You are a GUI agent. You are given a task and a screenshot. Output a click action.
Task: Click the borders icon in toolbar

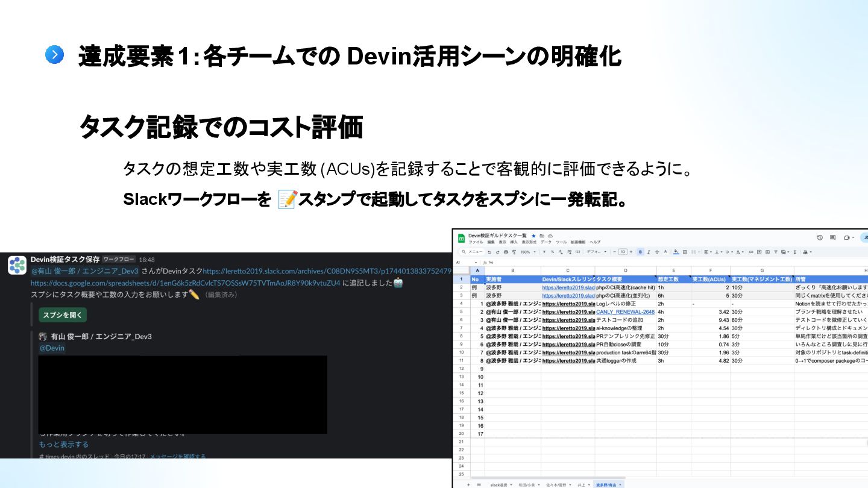685,252
